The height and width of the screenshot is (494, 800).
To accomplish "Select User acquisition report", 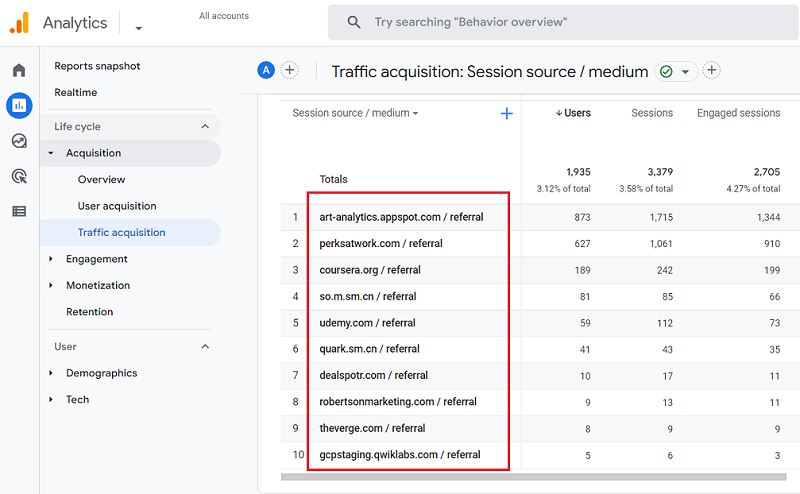I will 117,206.
